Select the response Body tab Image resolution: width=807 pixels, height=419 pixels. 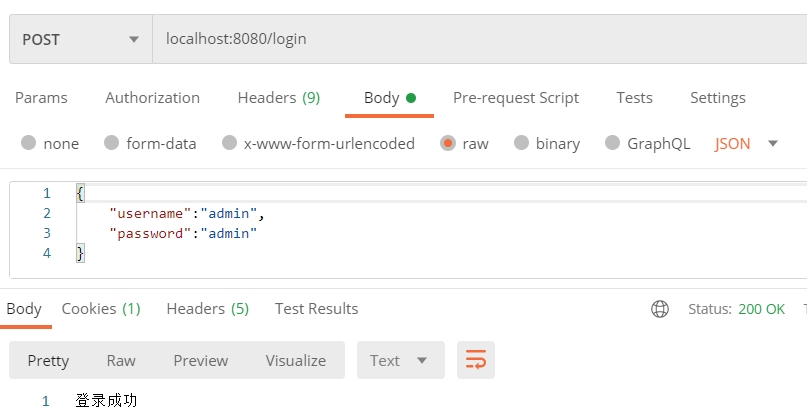(24, 309)
